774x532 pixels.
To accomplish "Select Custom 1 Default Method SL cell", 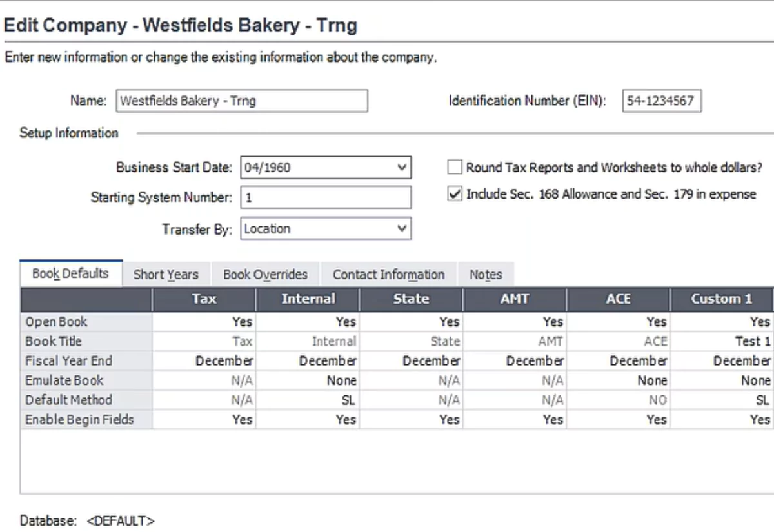I will (722, 400).
